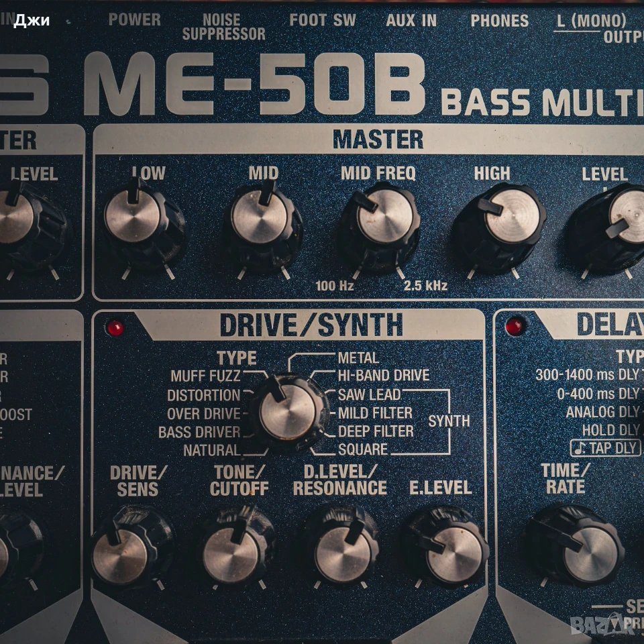Click the SAW LEAD type label

[369, 394]
